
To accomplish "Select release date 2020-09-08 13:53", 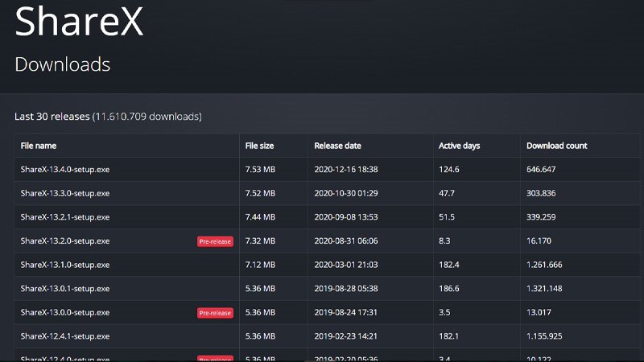I will [346, 217].
